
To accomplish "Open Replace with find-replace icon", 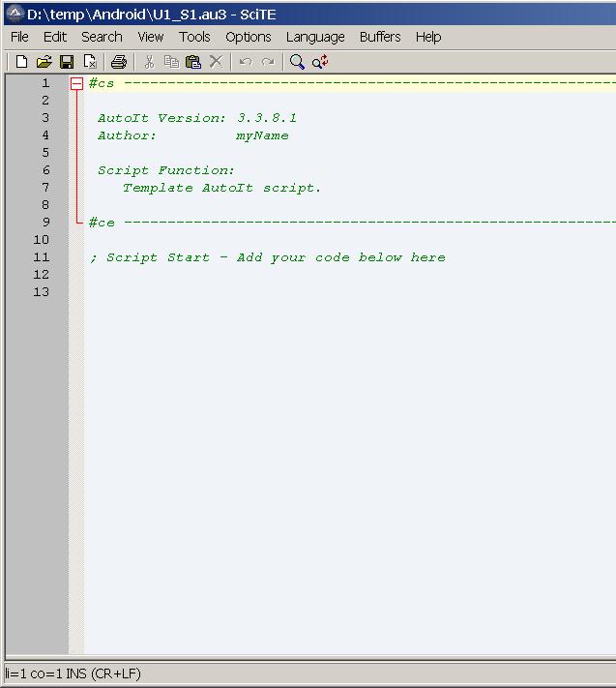I will (x=320, y=62).
